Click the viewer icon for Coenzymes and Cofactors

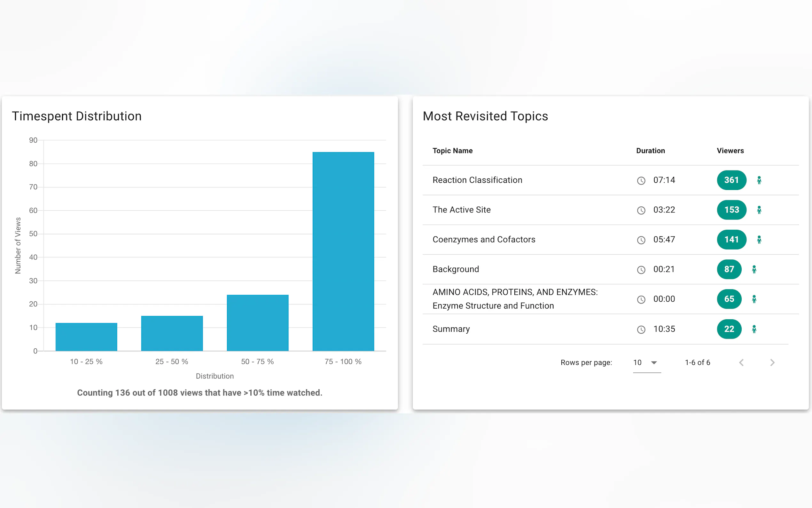(759, 240)
